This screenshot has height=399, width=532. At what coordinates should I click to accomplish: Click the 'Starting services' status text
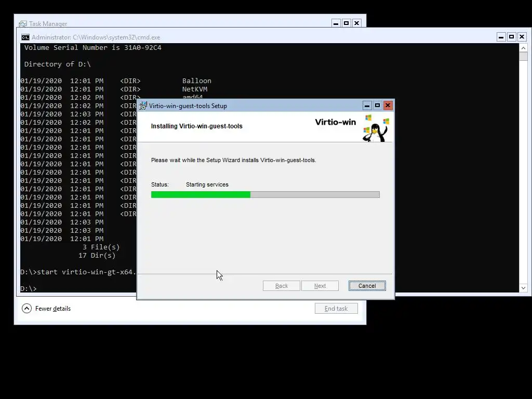[x=207, y=184]
